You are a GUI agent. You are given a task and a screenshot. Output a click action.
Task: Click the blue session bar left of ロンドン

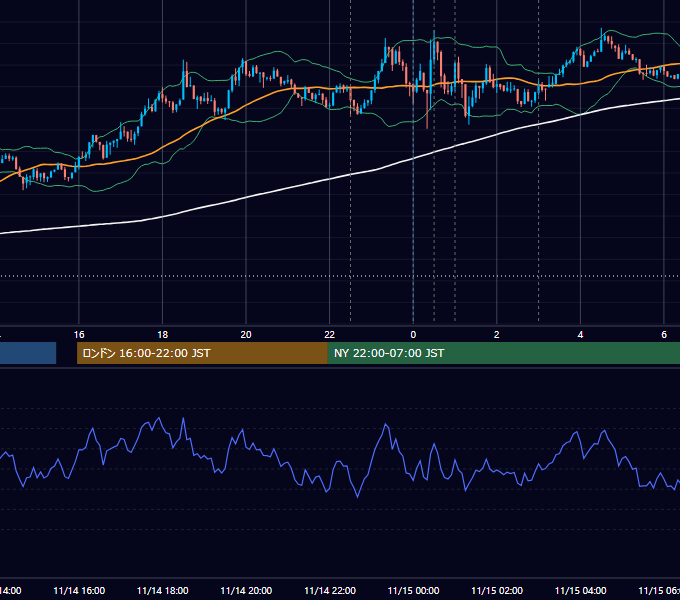(28, 353)
